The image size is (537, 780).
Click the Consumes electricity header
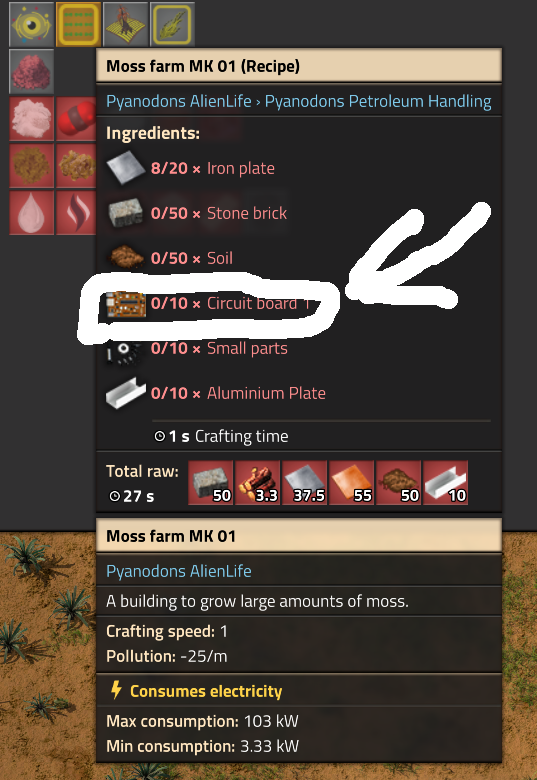pyautogui.click(x=206, y=691)
